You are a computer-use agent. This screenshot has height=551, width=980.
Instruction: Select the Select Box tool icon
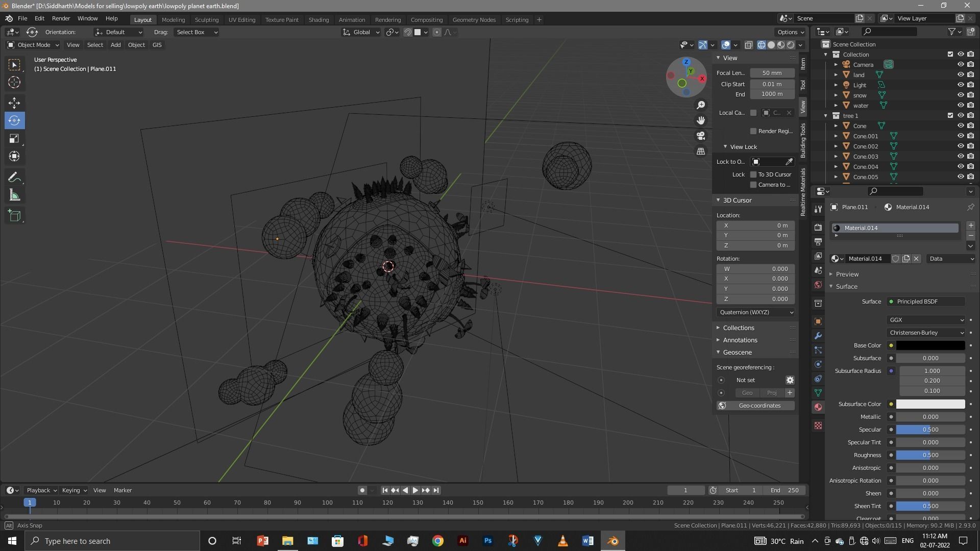pos(14,64)
